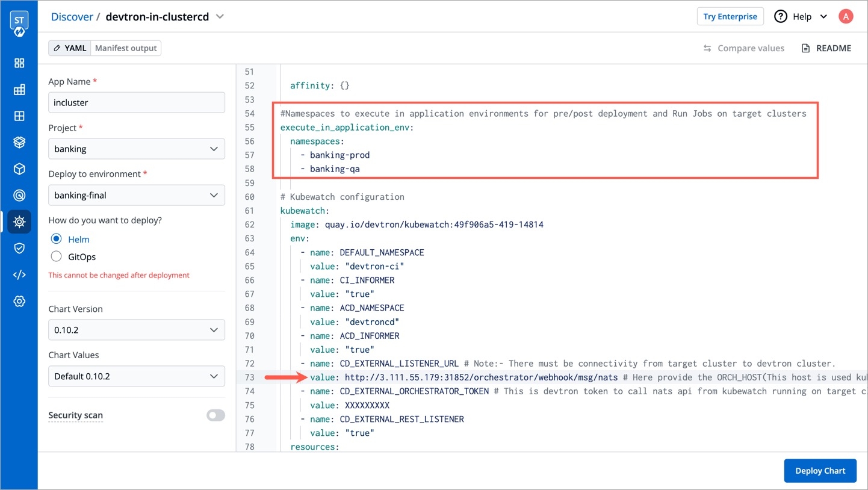The image size is (868, 490).
Task: Open the Applications grid icon in sidebar
Action: (x=19, y=63)
